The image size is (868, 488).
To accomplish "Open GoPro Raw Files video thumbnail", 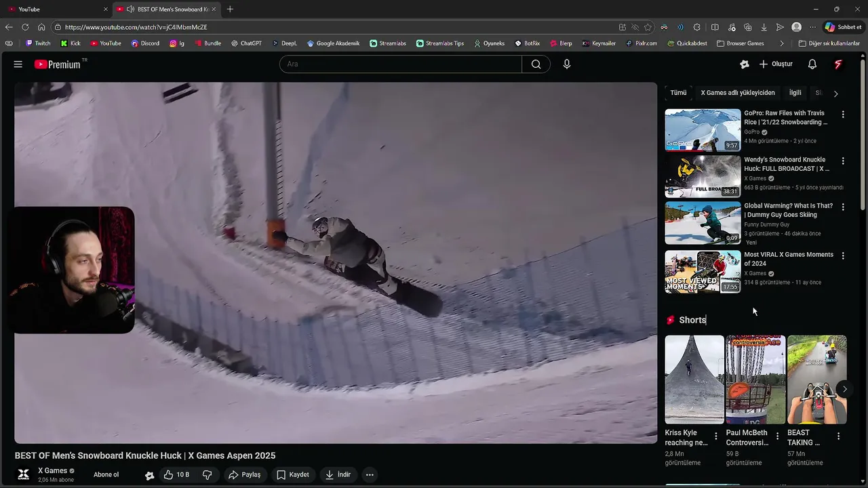I will click(x=703, y=130).
